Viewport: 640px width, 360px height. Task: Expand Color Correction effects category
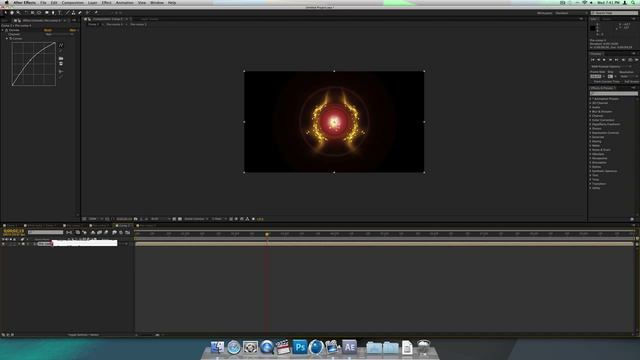coord(590,120)
